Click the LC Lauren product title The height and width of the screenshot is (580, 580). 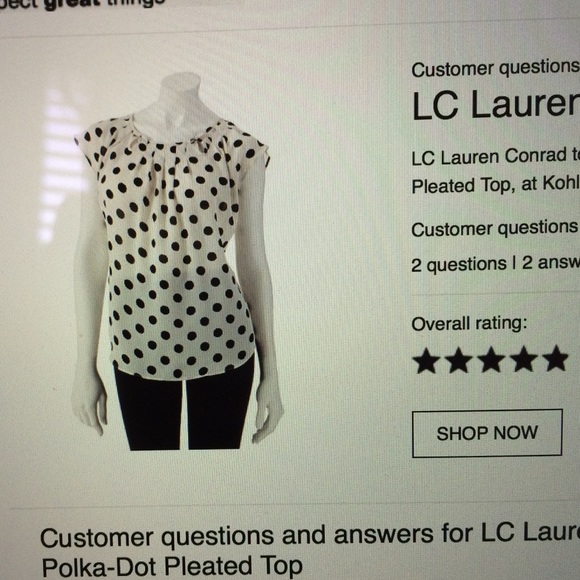[496, 104]
